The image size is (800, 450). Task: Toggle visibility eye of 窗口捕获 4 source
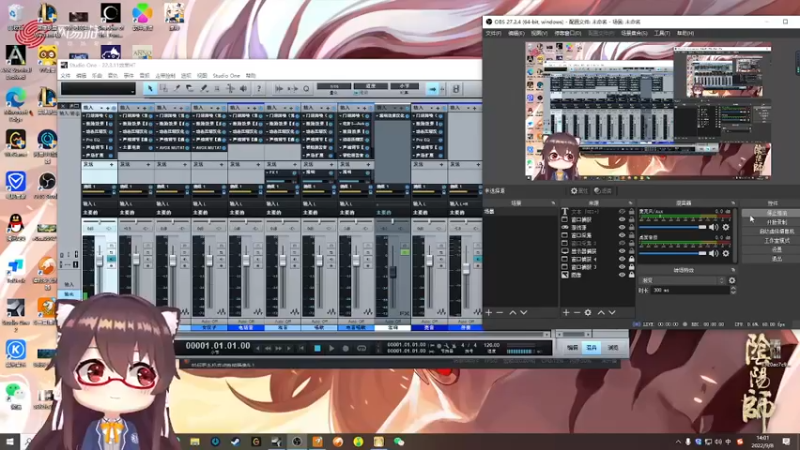tap(621, 259)
